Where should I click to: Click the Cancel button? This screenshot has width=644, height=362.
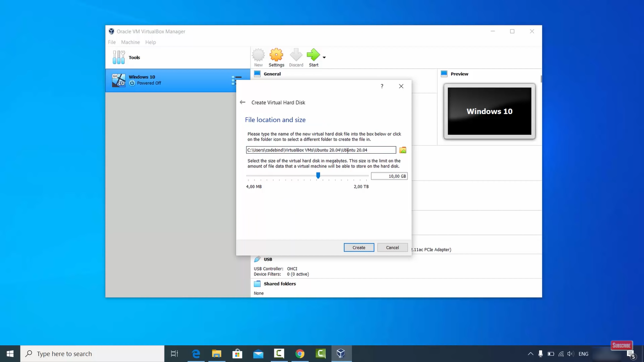pos(392,247)
